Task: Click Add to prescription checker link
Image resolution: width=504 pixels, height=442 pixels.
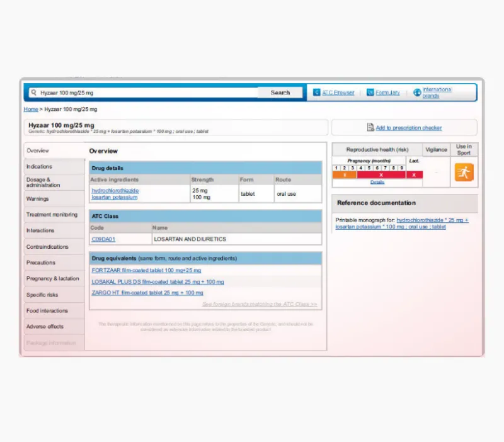Action: coord(408,128)
